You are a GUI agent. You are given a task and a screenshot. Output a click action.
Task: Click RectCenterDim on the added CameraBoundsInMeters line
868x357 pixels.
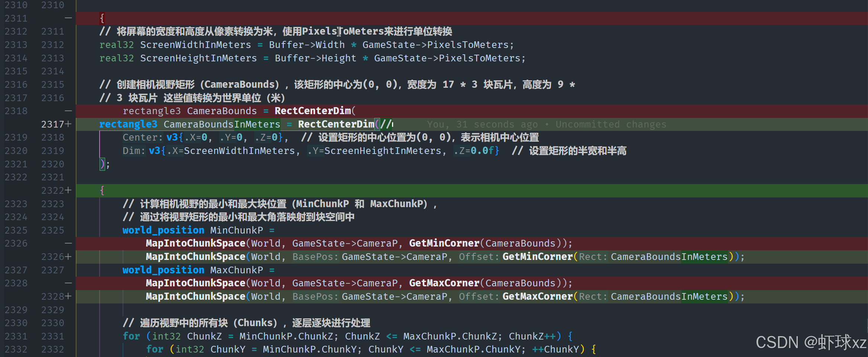(336, 124)
